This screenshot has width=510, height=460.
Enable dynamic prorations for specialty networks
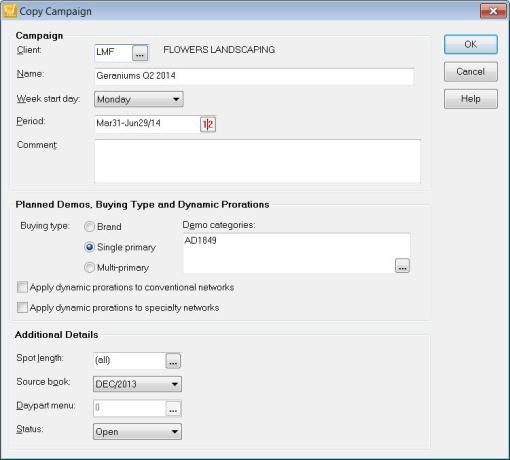point(22,307)
